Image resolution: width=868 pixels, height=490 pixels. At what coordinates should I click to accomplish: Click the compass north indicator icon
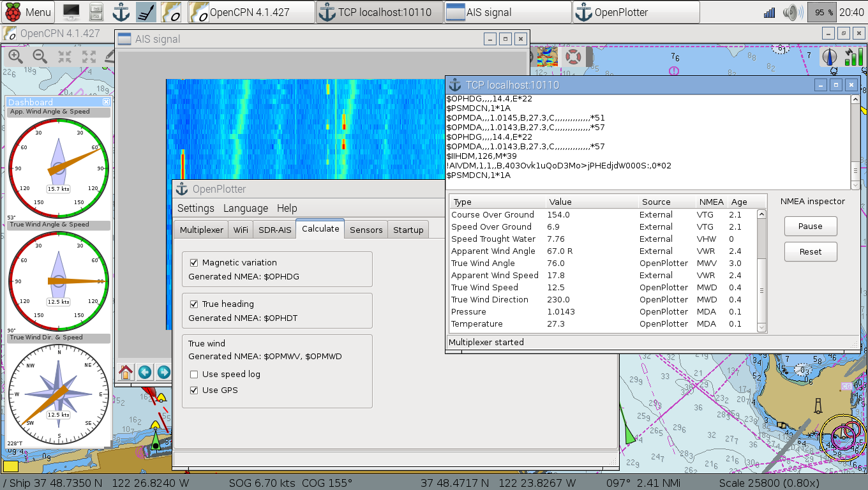829,57
